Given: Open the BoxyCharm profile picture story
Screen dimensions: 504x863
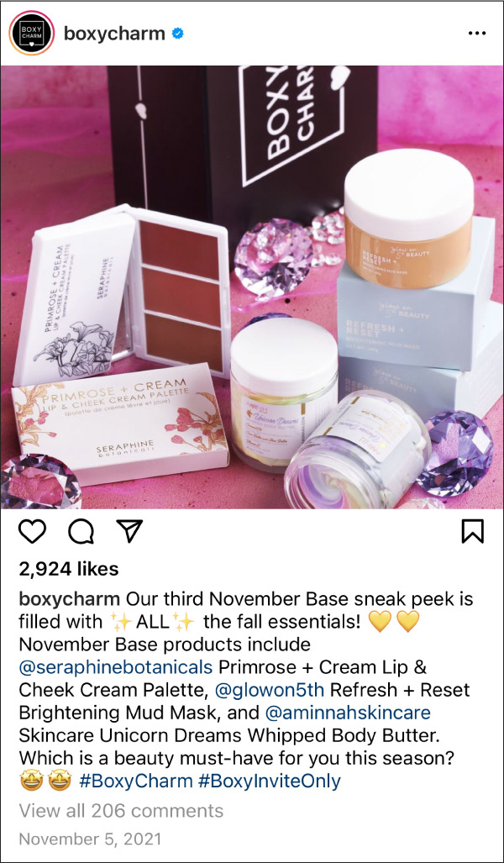Looking at the screenshot, I should coord(31,33).
